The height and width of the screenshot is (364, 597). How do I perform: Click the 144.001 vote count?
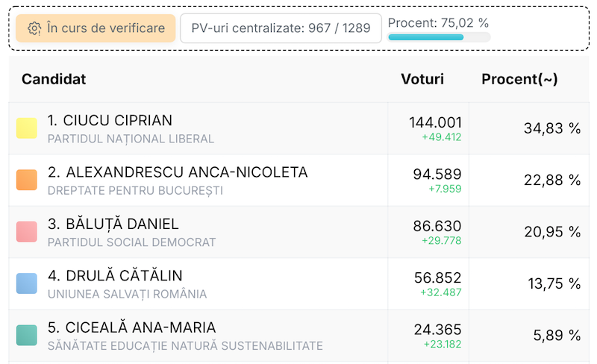435,122
